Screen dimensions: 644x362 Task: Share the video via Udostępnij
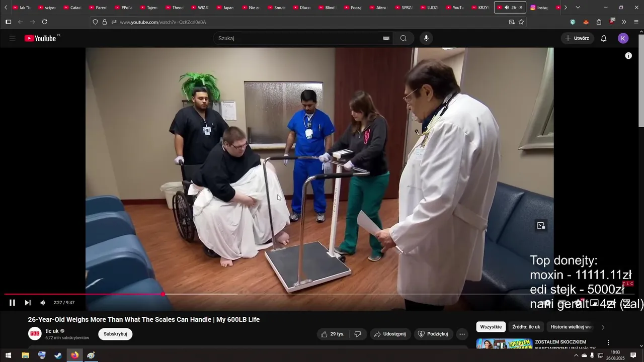390,334
